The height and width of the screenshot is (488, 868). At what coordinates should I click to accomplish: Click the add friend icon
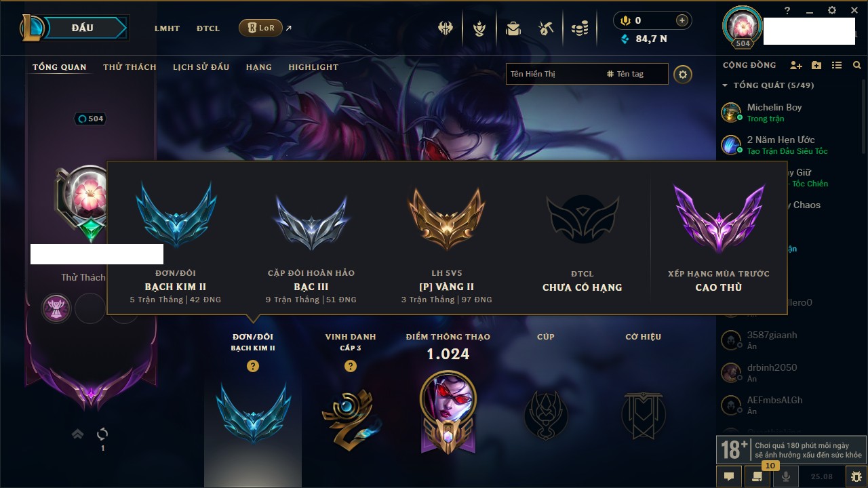click(x=796, y=65)
